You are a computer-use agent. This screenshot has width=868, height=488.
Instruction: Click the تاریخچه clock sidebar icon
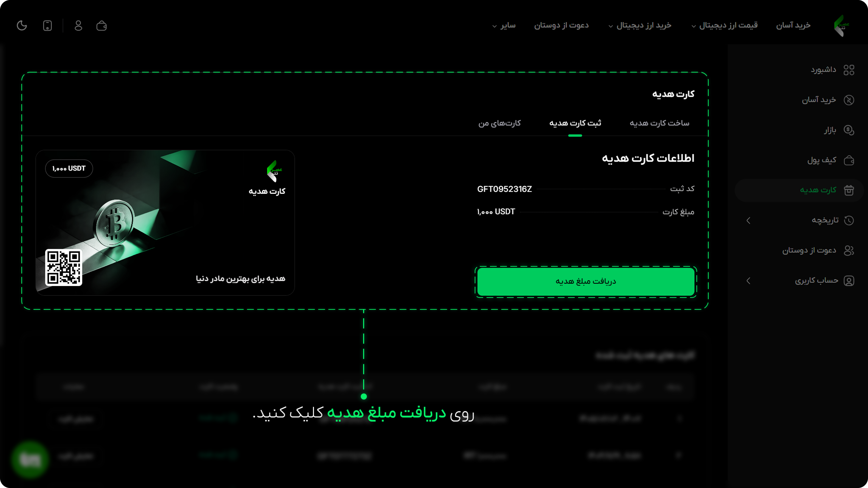click(849, 220)
